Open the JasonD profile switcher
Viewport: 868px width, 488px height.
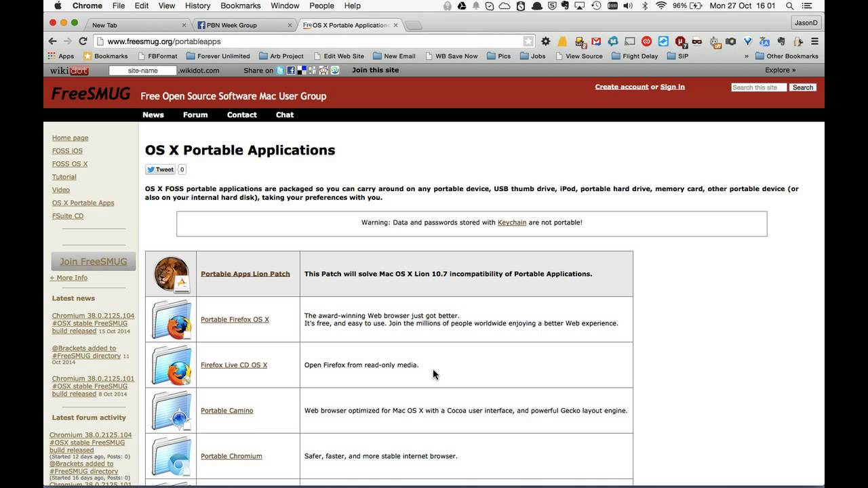click(x=806, y=22)
